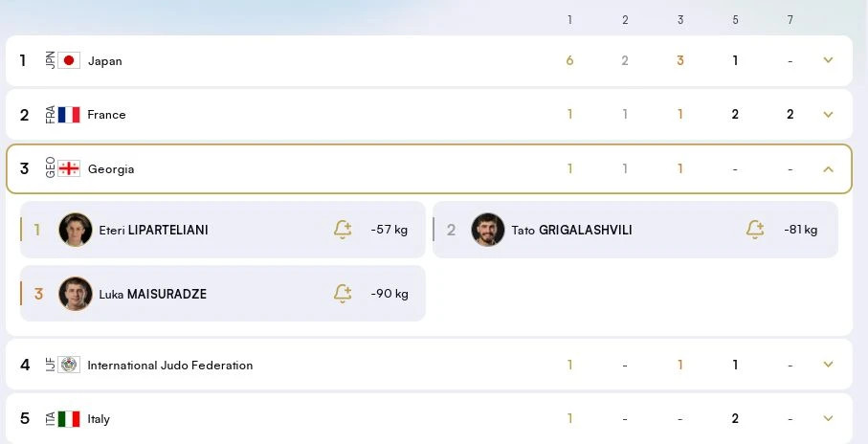
Task: Click the France flag icon
Action: pyautogui.click(x=69, y=115)
